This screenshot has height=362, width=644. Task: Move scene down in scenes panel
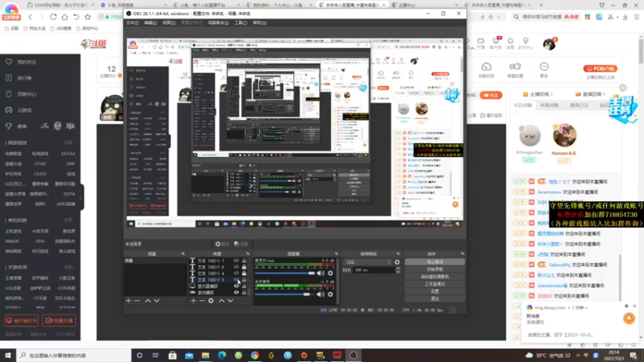(156, 301)
